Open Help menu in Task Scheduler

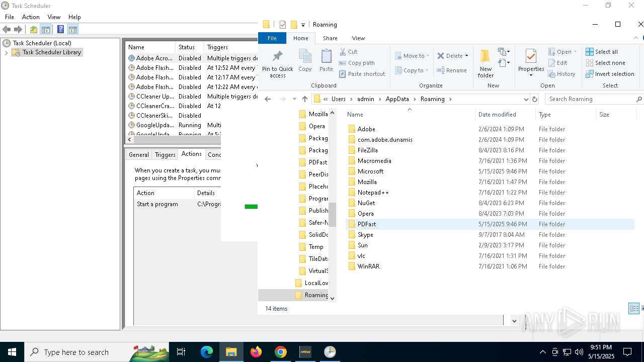pyautogui.click(x=74, y=17)
